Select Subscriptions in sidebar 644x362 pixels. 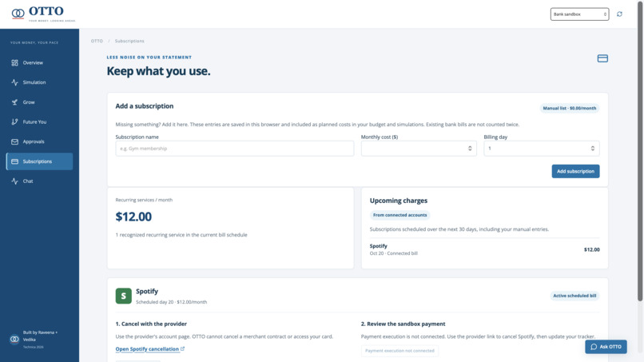coord(39,161)
